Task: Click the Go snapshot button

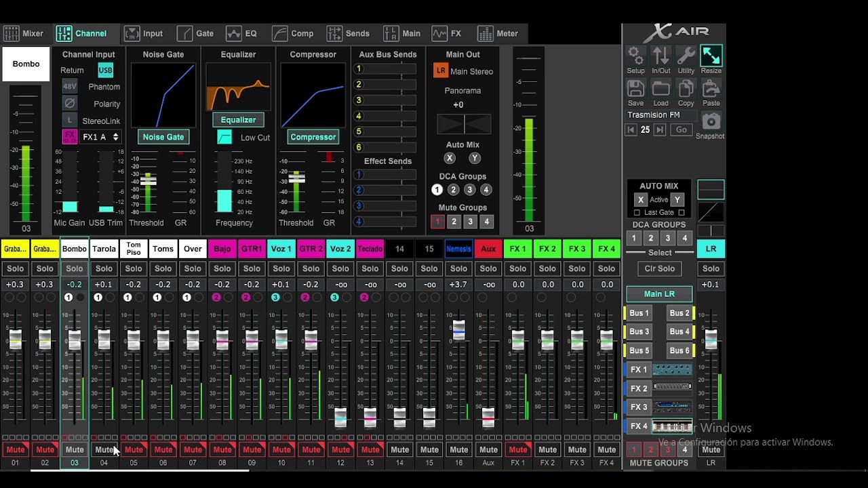Action: (682, 129)
